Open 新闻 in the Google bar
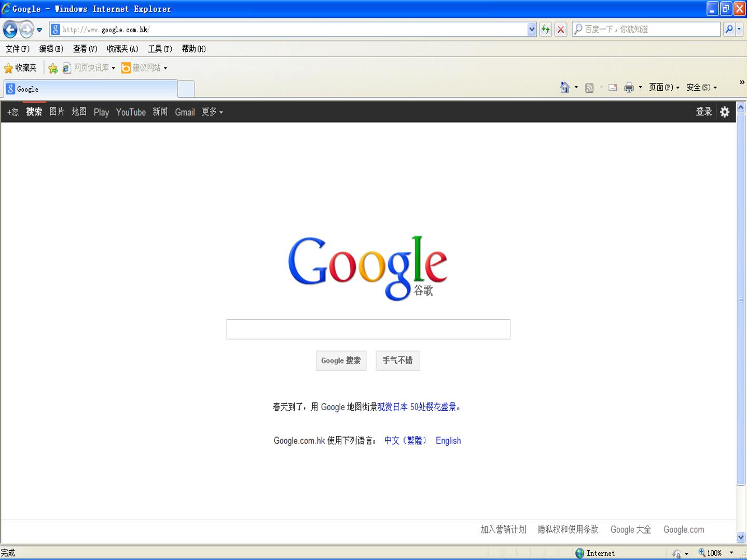Viewport: 747px width, 560px height. pos(160,112)
